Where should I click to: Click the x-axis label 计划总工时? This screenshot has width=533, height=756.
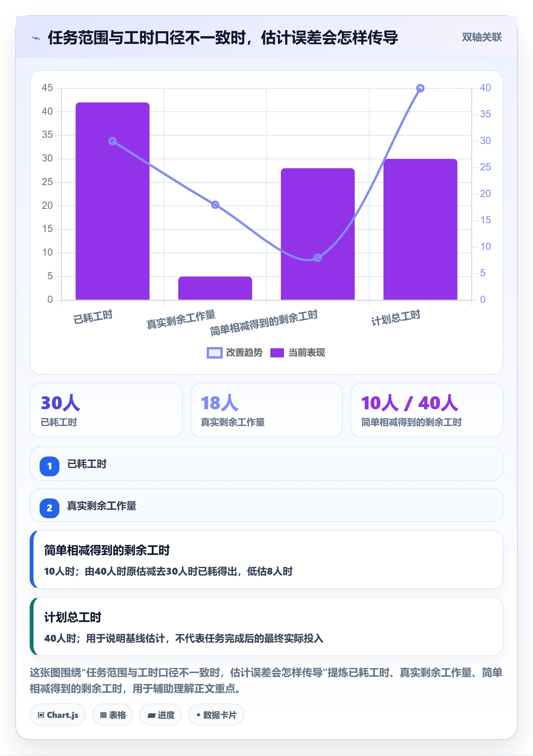pyautogui.click(x=396, y=317)
